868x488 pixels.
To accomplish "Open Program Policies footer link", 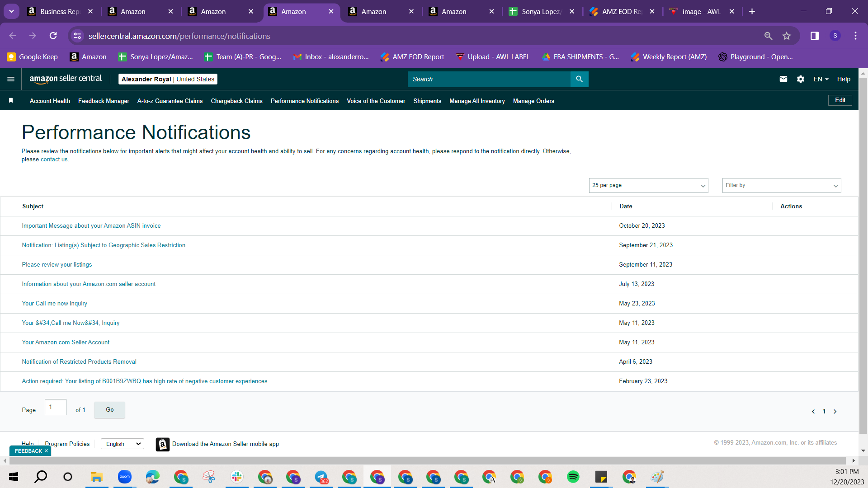I will (67, 444).
